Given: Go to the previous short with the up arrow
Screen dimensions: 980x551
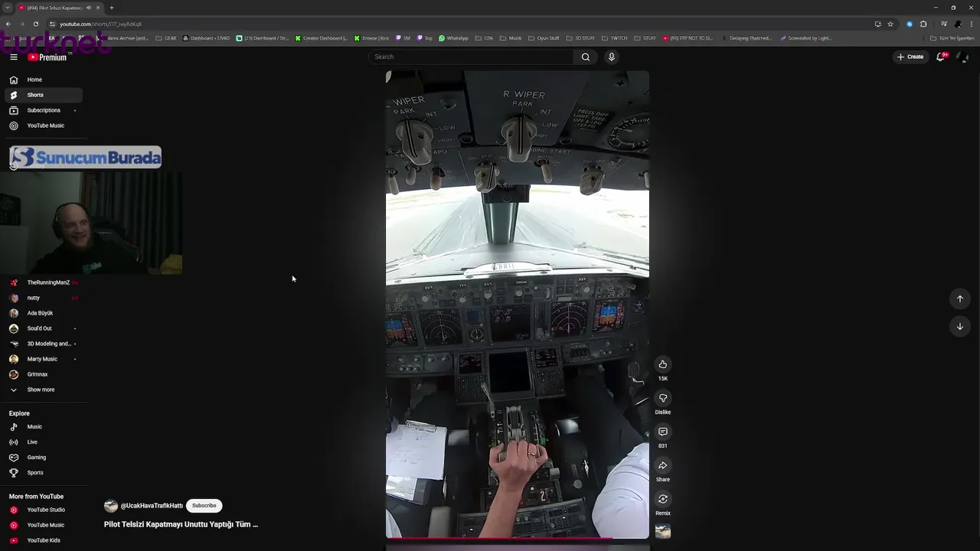Looking at the screenshot, I should 960,298.
